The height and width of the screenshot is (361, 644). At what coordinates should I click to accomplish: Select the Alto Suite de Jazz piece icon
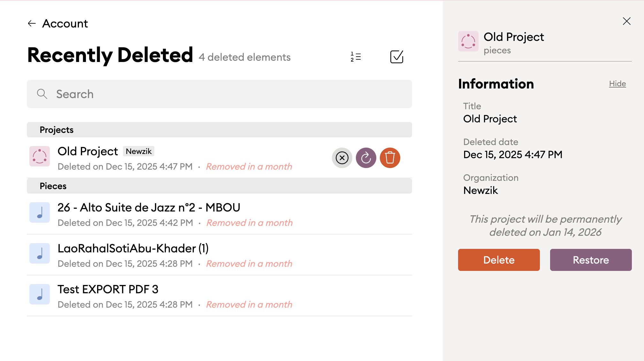pos(40,212)
